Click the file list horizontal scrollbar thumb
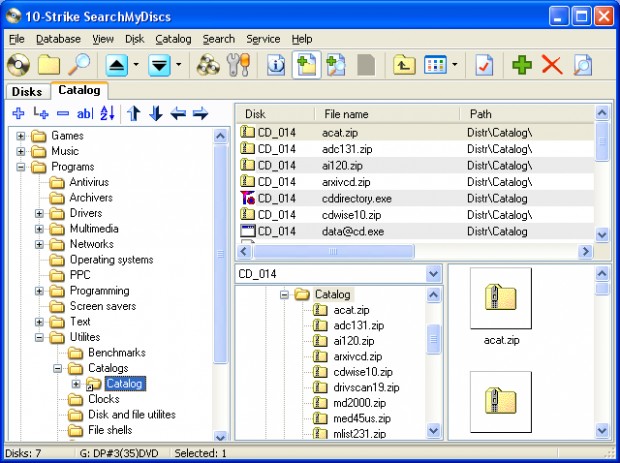The width and height of the screenshot is (620, 463). [x=333, y=251]
